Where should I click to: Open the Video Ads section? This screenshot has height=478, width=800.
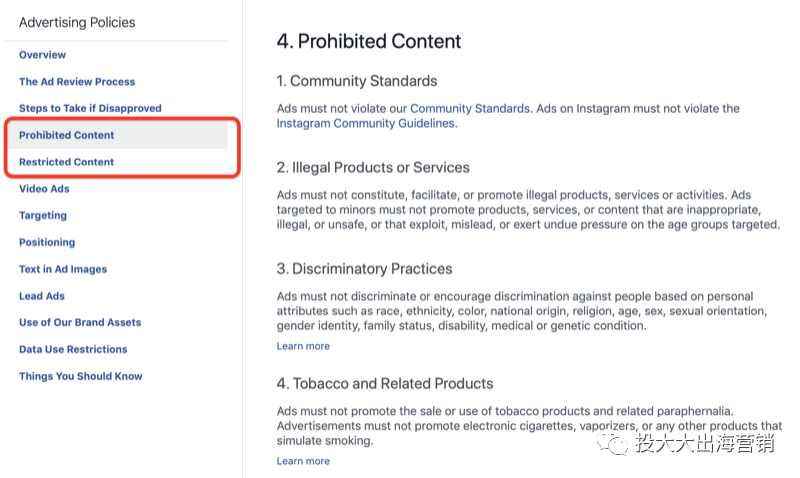coord(44,189)
